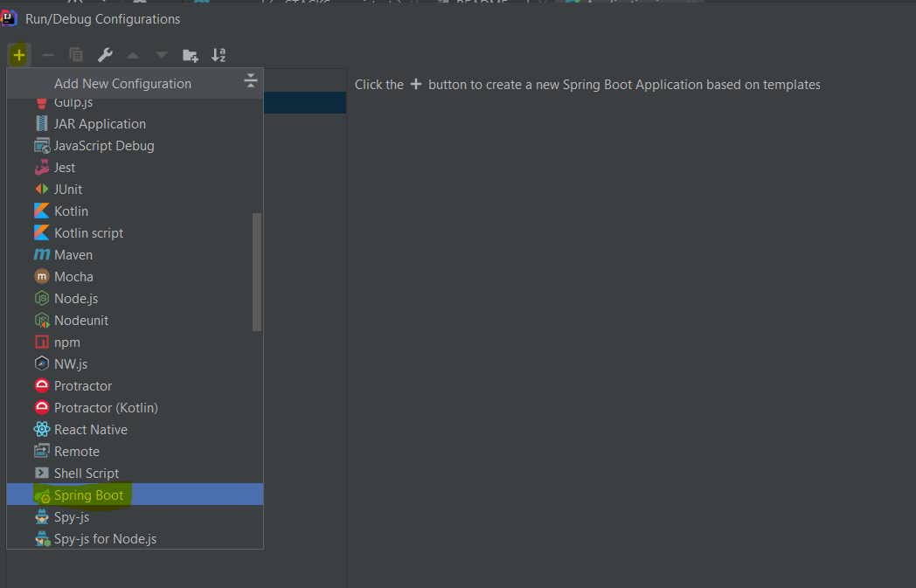The width and height of the screenshot is (916, 588).
Task: Click the Spring Boot leaf icon
Action: (x=42, y=495)
